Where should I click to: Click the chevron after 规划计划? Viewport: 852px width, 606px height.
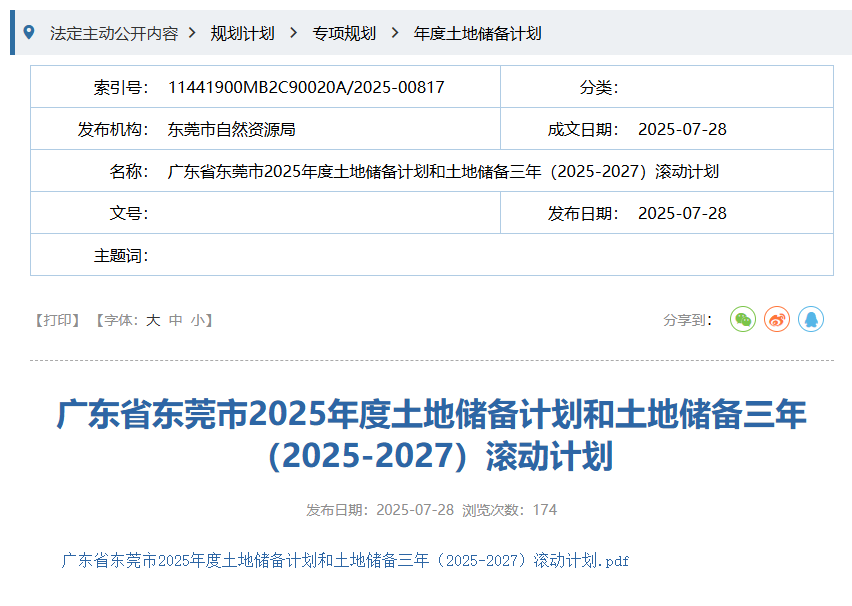(293, 33)
